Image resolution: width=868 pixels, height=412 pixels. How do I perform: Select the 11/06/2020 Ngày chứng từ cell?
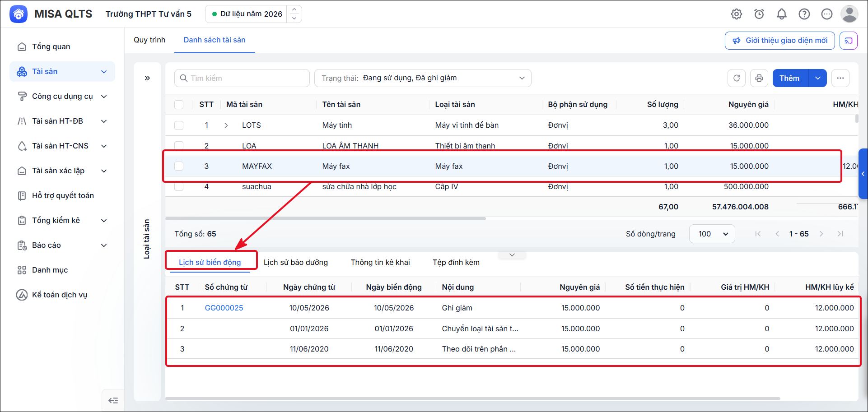pyautogui.click(x=309, y=349)
